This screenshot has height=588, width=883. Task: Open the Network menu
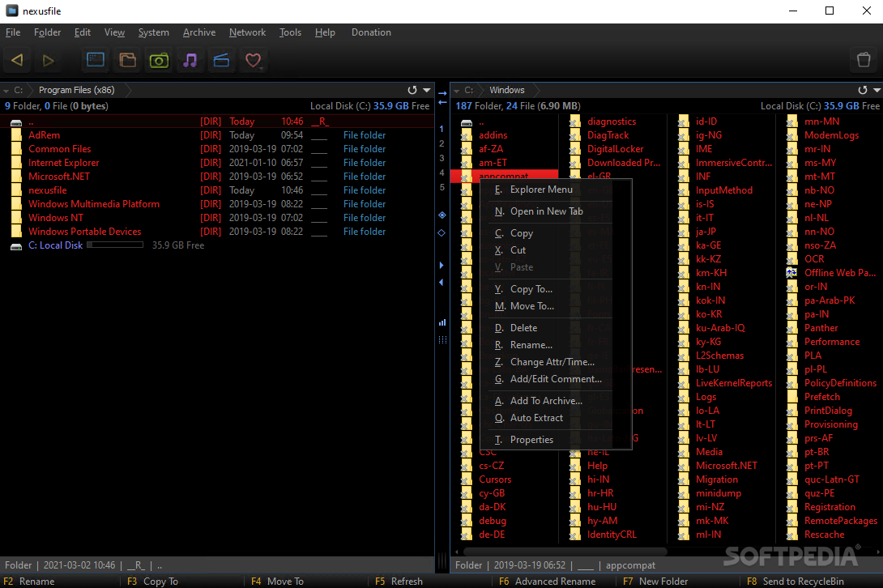247,32
